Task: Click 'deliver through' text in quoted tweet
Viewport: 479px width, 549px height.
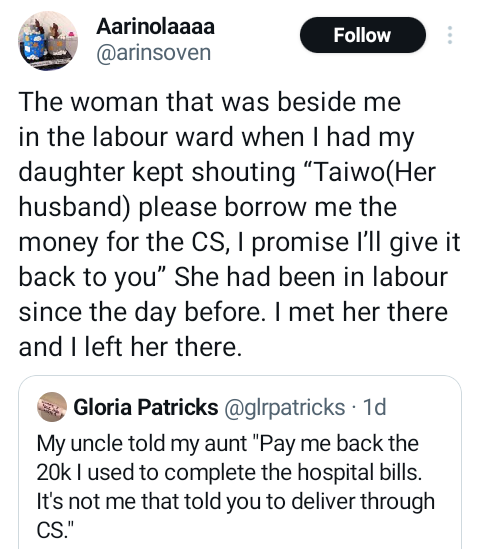Action: click(363, 501)
